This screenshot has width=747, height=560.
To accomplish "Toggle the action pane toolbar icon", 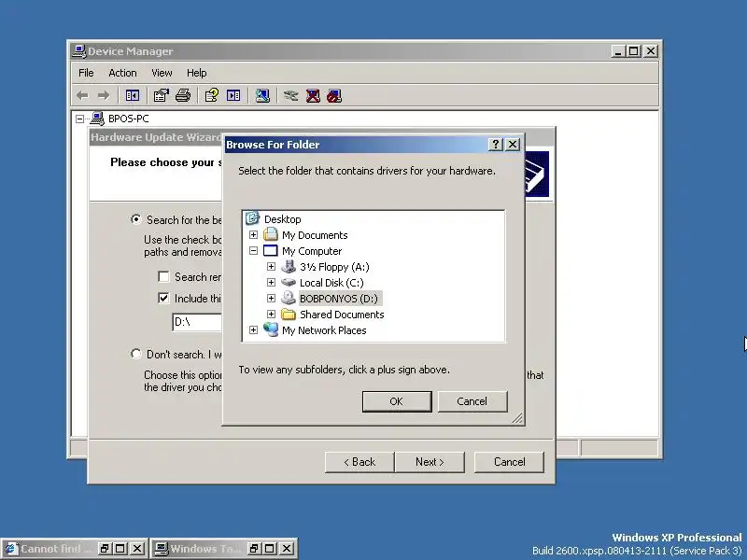I will click(233, 96).
